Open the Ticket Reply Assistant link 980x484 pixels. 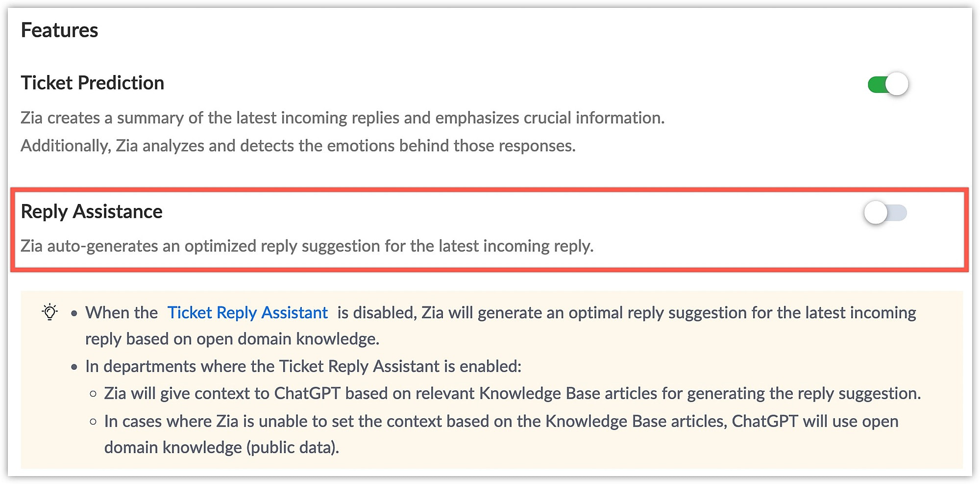tap(247, 312)
